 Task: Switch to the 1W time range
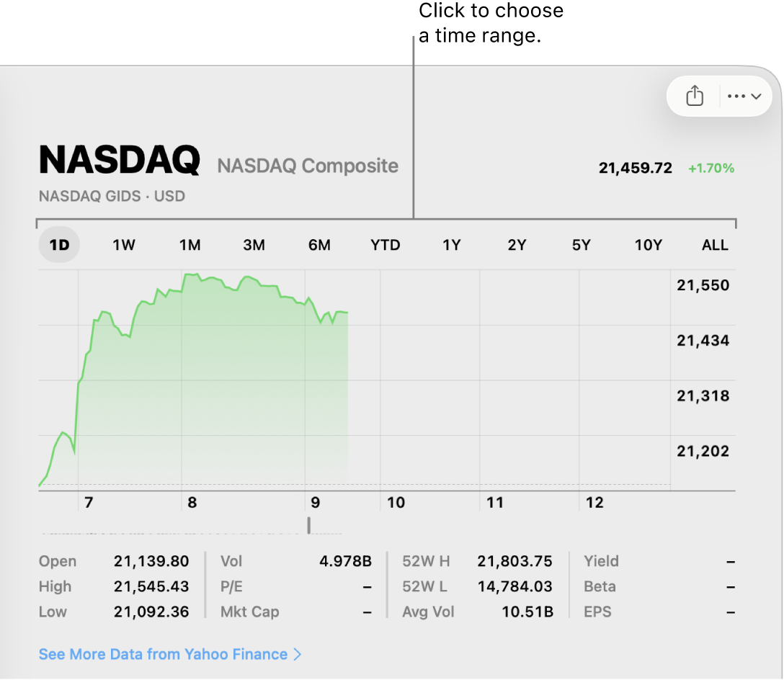tap(123, 245)
